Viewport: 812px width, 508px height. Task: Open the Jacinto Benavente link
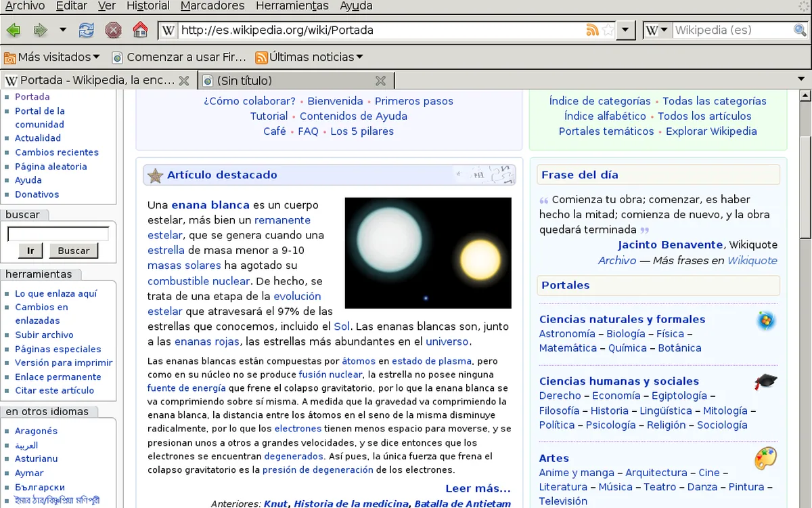[x=671, y=245]
